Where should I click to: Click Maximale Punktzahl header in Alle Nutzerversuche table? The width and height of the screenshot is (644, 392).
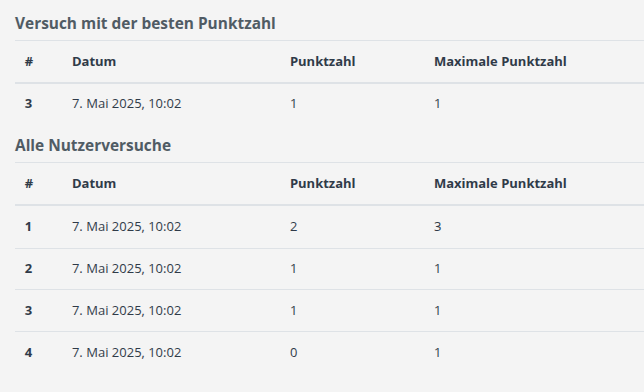point(500,183)
